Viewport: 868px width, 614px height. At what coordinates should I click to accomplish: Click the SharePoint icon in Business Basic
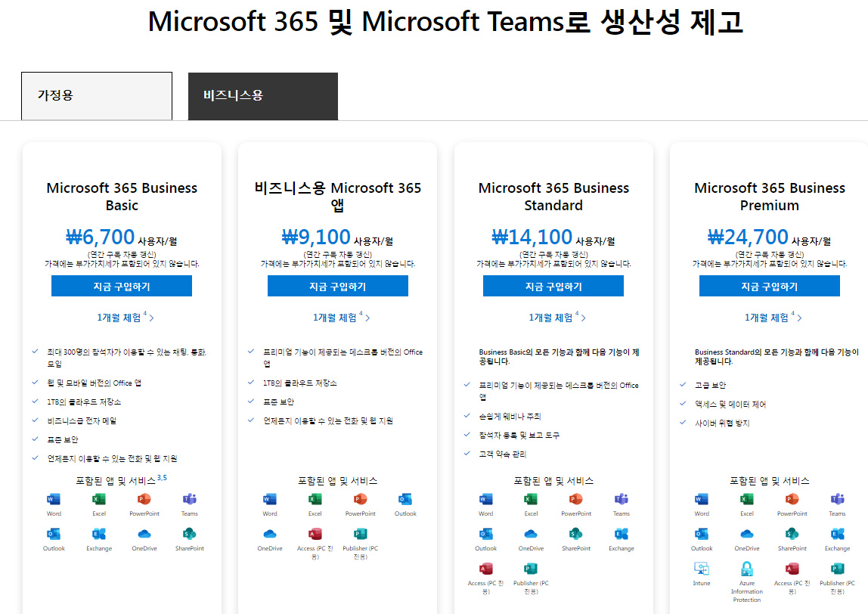pos(189,535)
